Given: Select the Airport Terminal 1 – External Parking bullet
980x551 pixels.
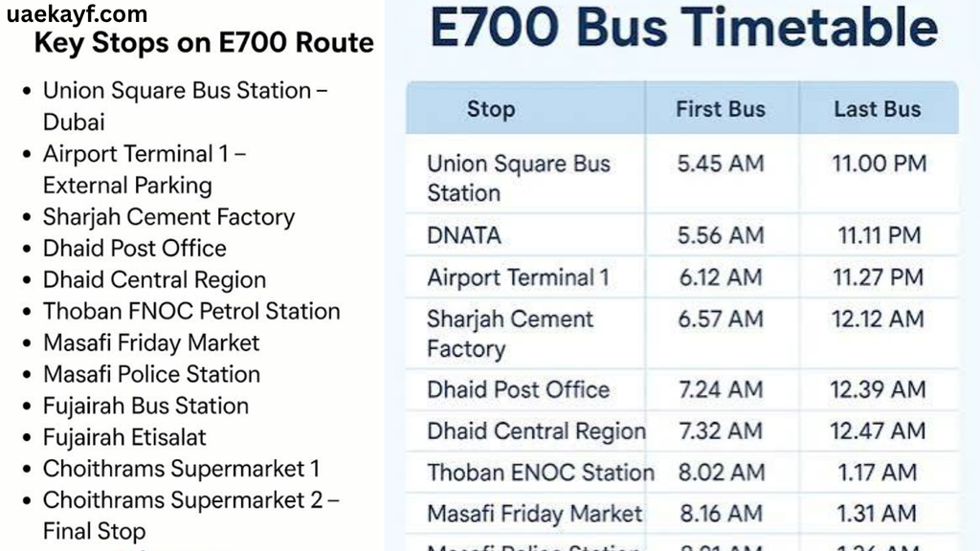Looking at the screenshot, I should [x=145, y=169].
